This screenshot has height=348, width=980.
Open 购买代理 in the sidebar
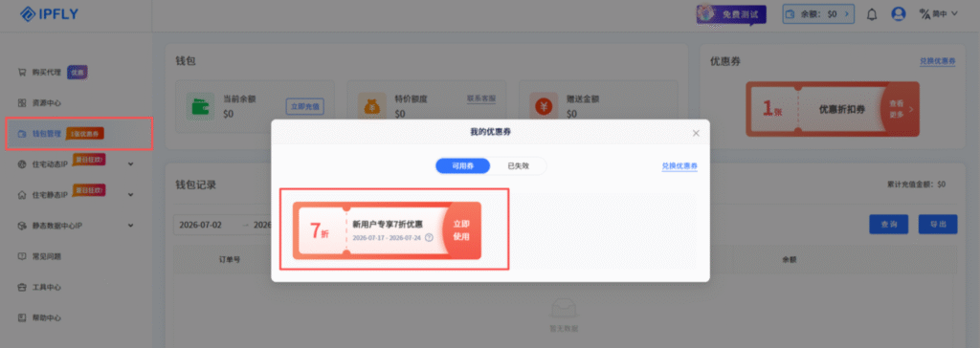(x=47, y=73)
